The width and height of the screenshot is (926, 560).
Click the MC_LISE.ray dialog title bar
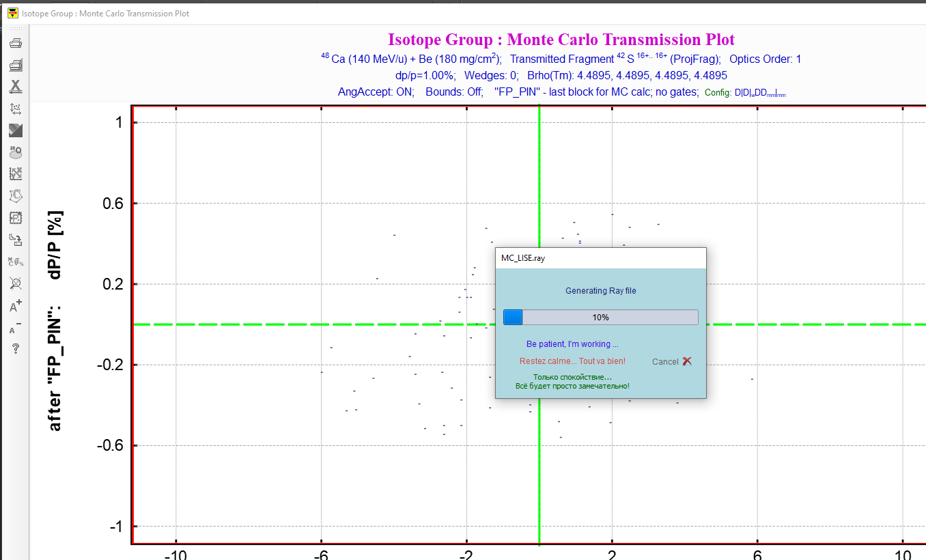[600, 258]
